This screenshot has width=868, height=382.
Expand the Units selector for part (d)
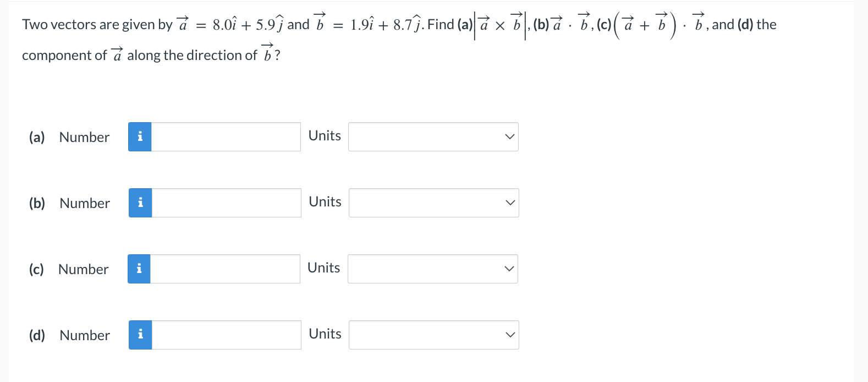[433, 335]
